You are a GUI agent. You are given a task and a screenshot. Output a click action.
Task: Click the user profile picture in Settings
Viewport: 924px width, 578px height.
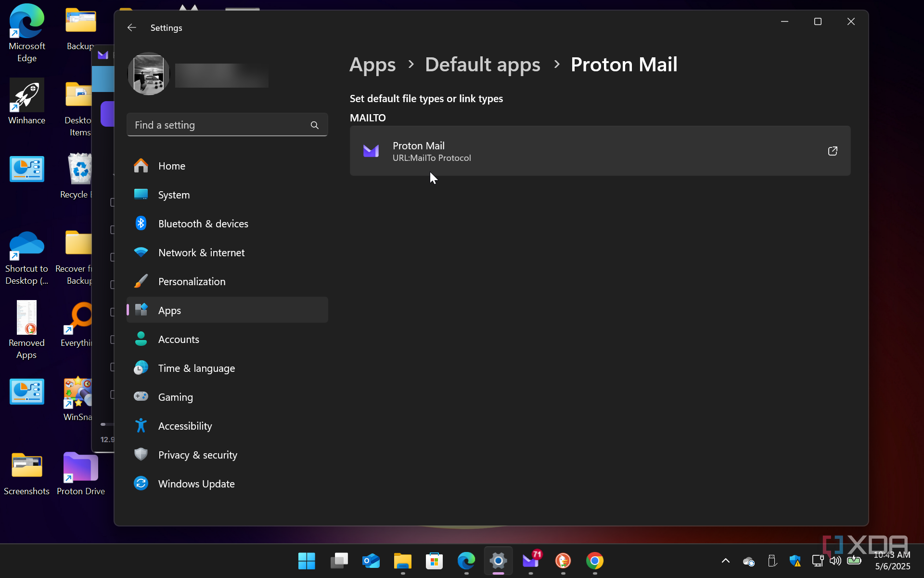pos(149,74)
